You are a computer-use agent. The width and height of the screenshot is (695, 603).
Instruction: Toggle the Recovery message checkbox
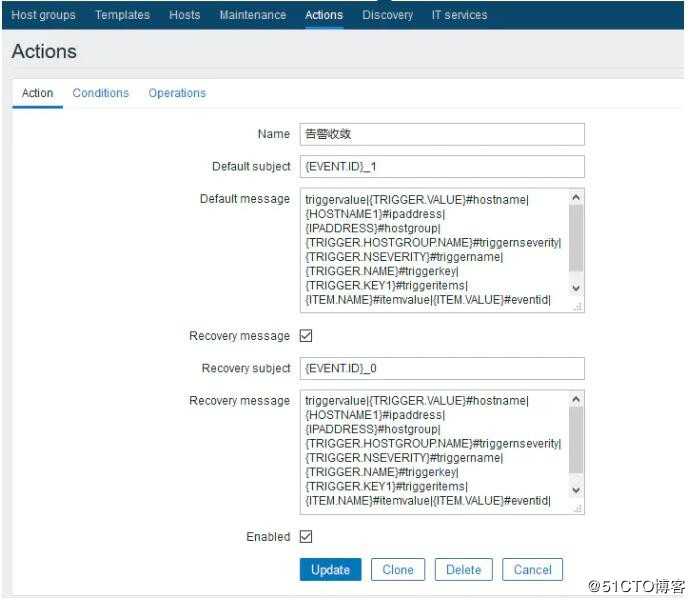[306, 336]
